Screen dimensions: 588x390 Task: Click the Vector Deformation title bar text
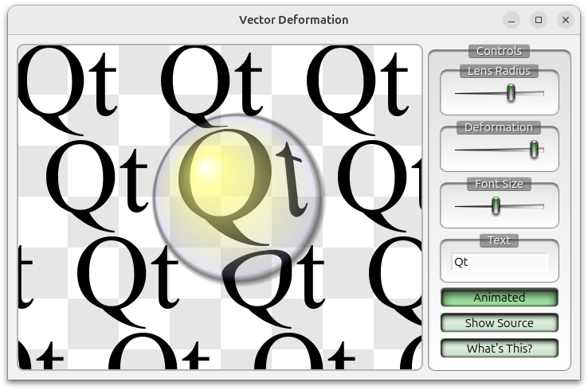pyautogui.click(x=293, y=20)
